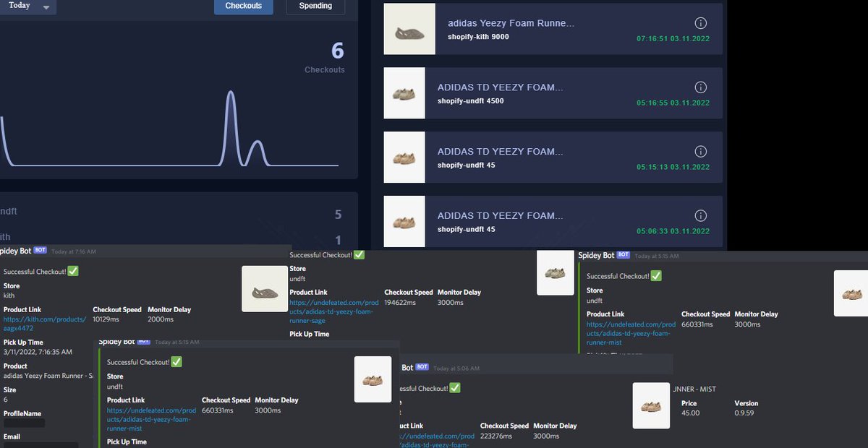Click the Today at 5:06 AM timestamp
Screen dimensions: 868x448
tap(456, 369)
